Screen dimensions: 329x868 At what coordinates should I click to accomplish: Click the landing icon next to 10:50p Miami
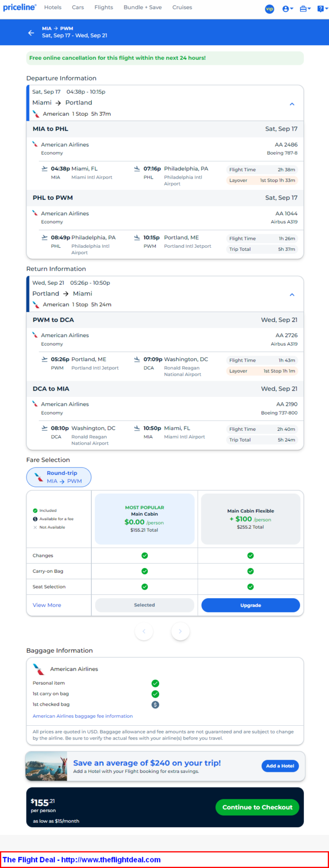(x=137, y=428)
